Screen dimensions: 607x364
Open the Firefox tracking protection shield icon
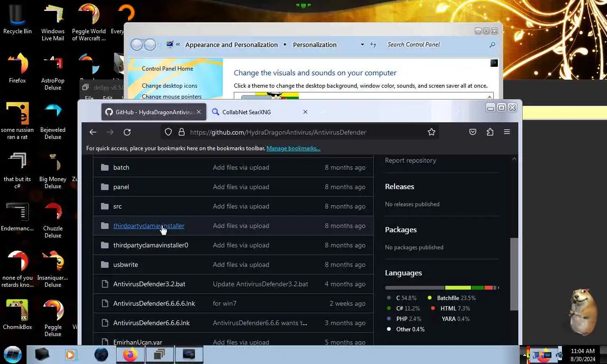(x=168, y=132)
